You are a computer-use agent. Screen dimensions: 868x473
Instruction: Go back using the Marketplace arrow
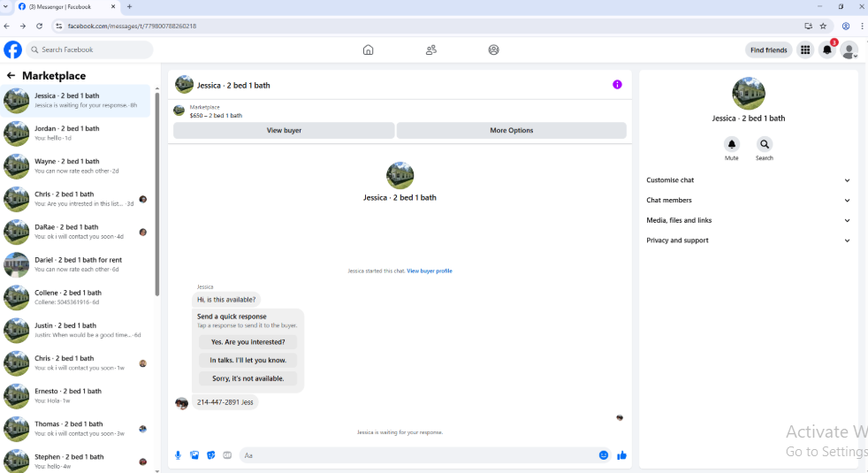[x=11, y=75]
